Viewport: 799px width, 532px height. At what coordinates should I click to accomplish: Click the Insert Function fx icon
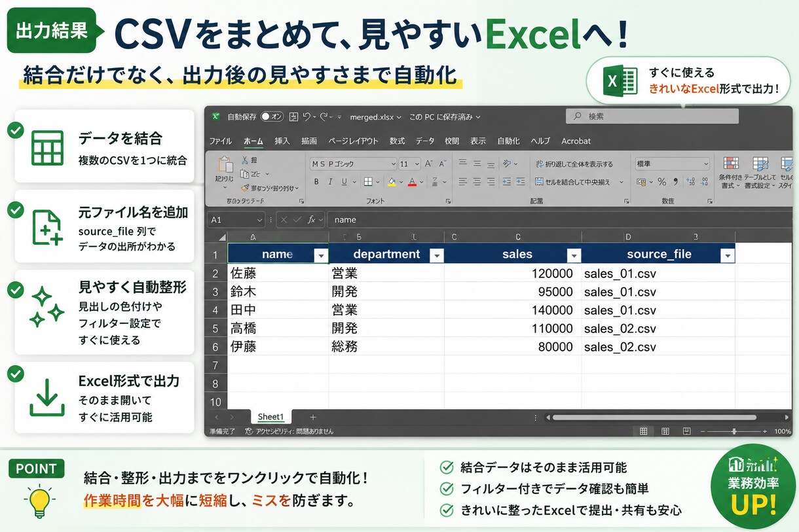[312, 220]
